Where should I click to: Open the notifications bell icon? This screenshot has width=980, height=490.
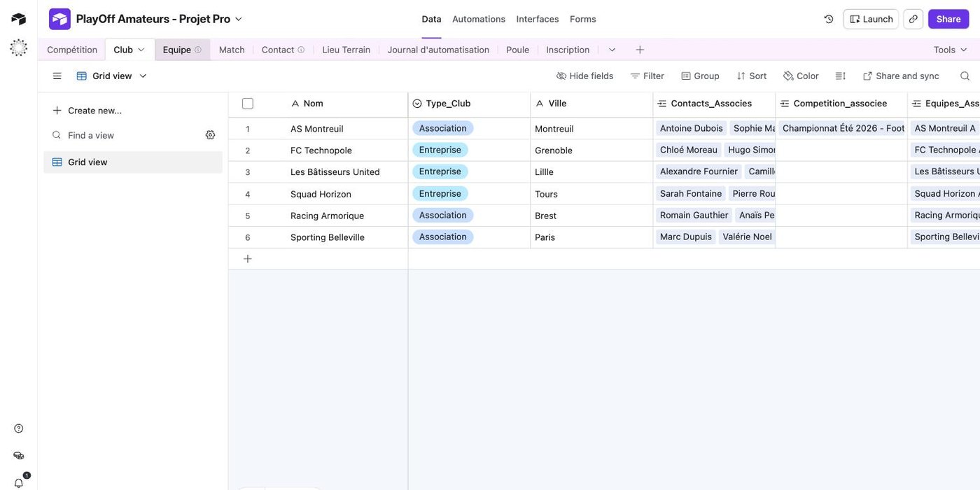click(x=19, y=483)
